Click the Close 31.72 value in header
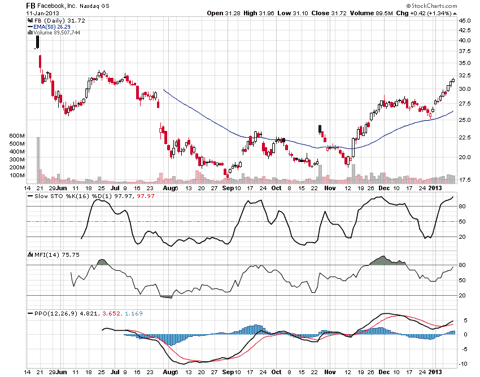480x377 pixels. [x=329, y=13]
